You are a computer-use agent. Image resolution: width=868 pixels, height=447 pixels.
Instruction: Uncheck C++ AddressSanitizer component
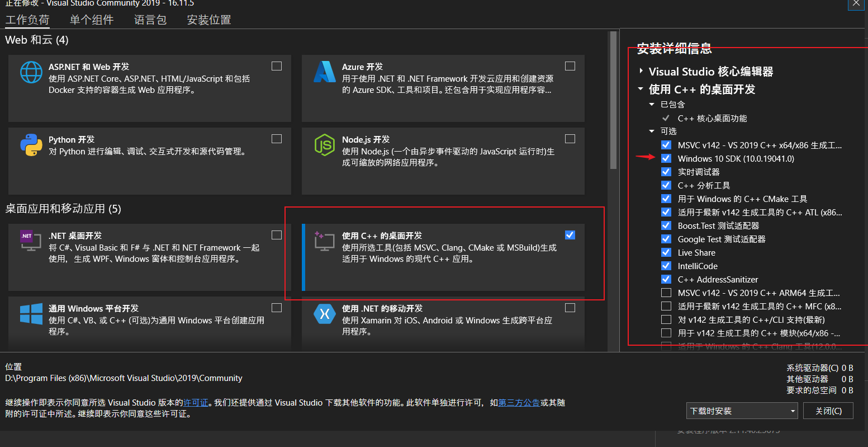(666, 279)
